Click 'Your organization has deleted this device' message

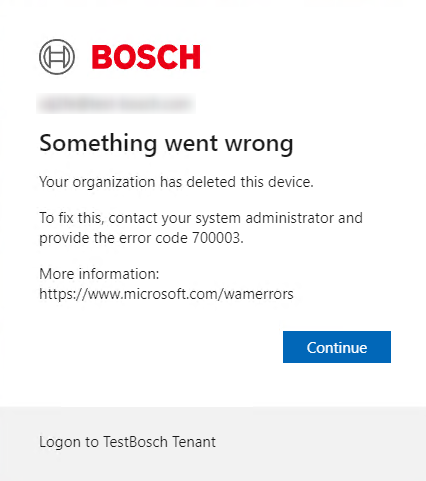176,182
